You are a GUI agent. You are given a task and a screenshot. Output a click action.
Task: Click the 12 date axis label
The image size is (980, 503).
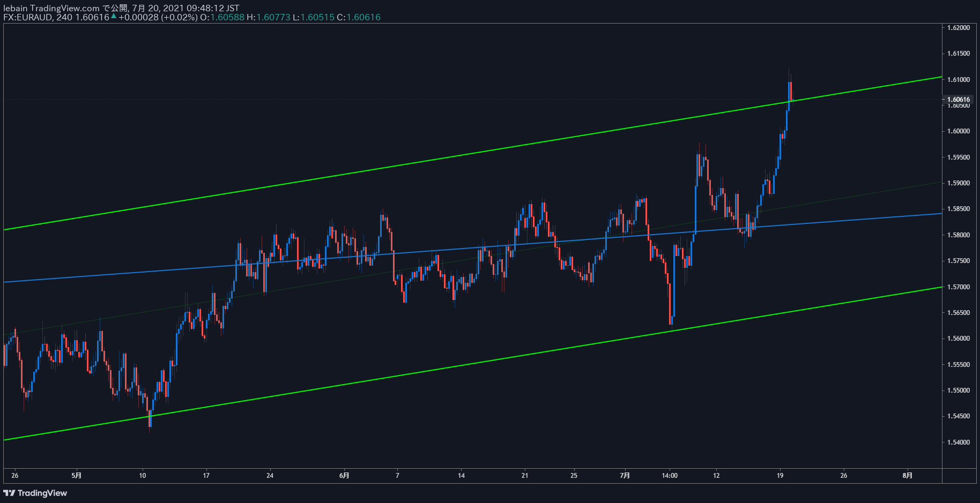(716, 475)
